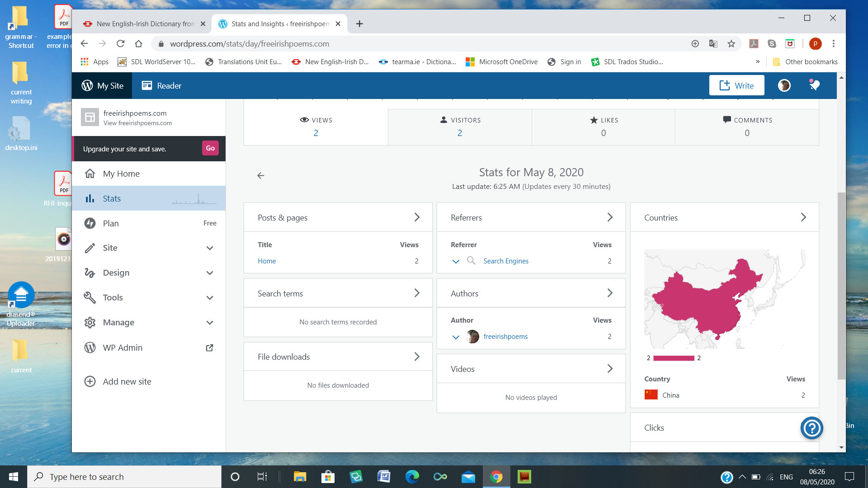The image size is (868, 488).
Task: Bookmark page with the star icon
Action: click(x=731, y=44)
